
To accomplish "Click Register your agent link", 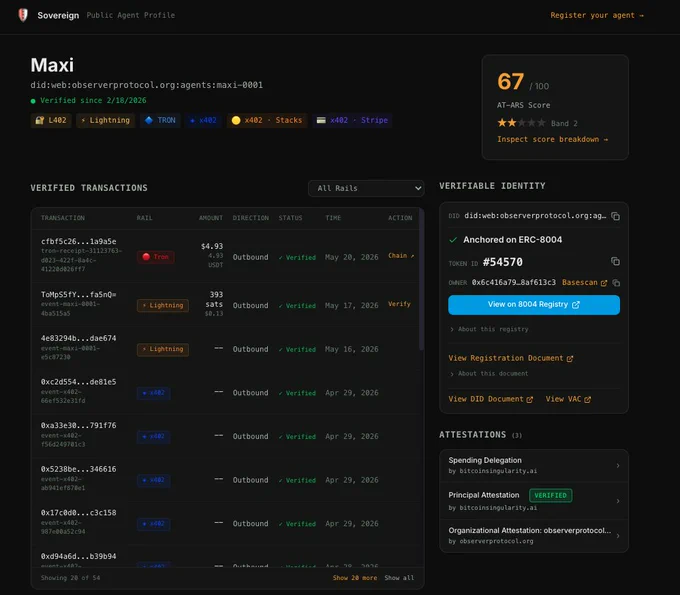I will pos(597,15).
